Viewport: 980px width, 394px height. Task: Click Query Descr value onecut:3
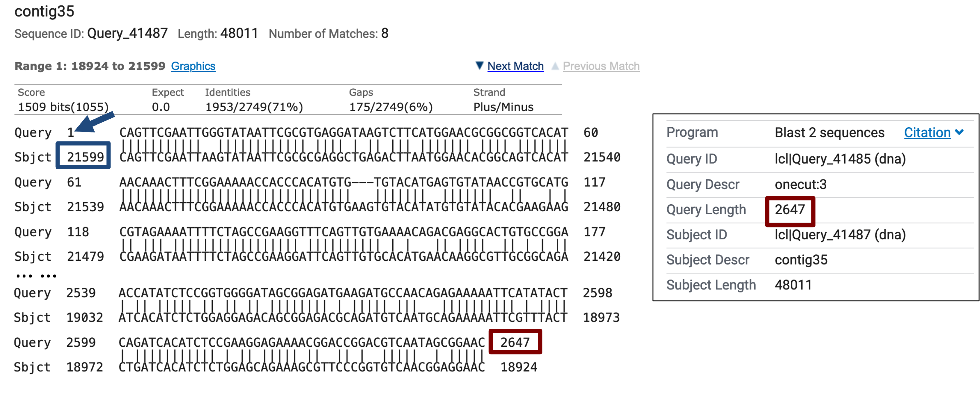coord(800,184)
